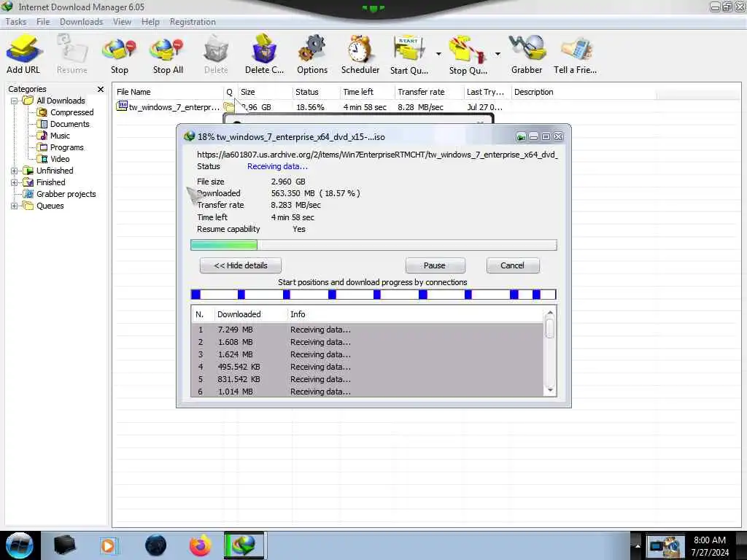This screenshot has height=560, width=747.
Task: Click the Delete Completed toolbar icon
Action: pos(264,54)
